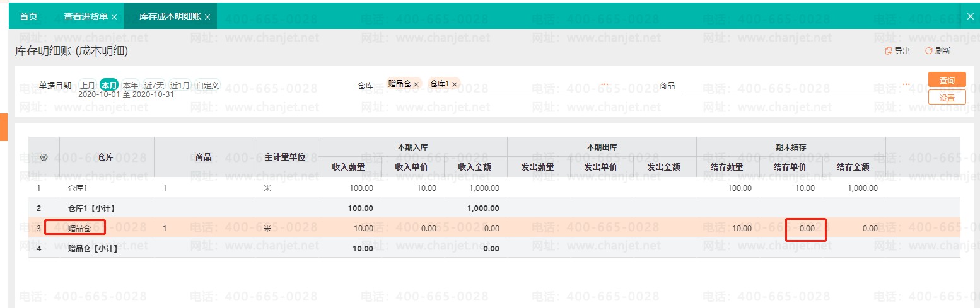The height and width of the screenshot is (308, 980).
Task: Select the 库存成本明细账 tab
Action: (x=170, y=16)
